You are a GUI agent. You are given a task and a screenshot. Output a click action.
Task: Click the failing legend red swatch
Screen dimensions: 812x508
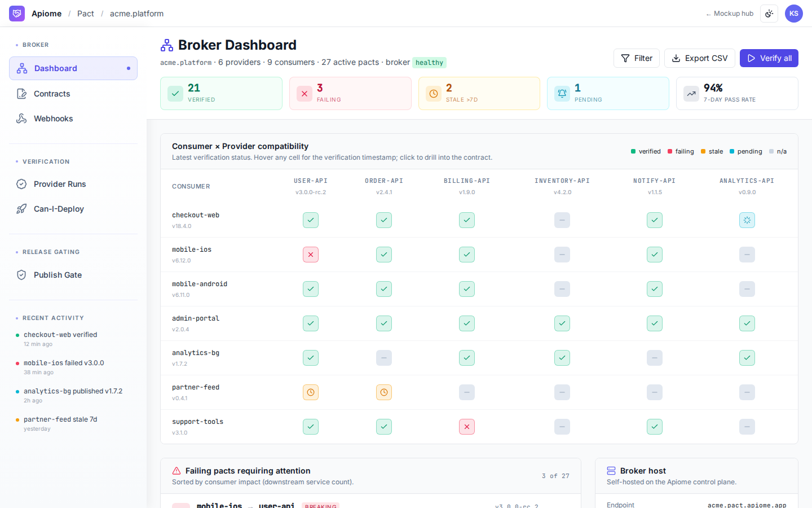670,151
